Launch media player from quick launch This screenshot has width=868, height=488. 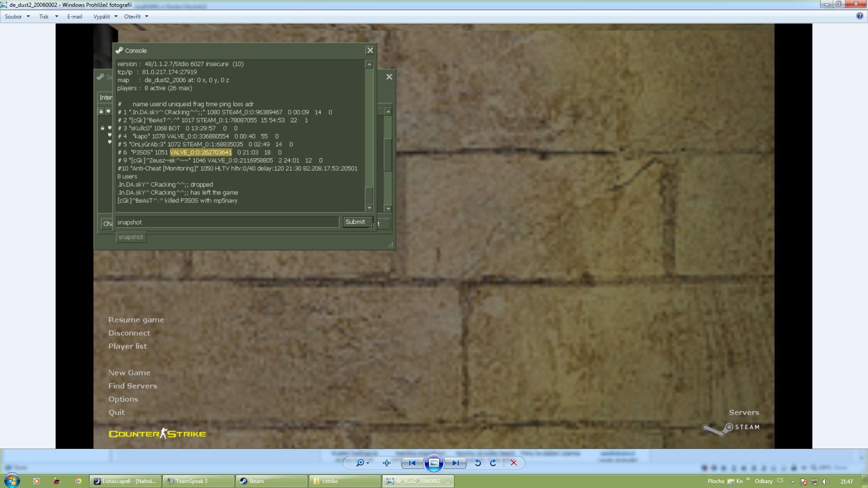pos(37,481)
